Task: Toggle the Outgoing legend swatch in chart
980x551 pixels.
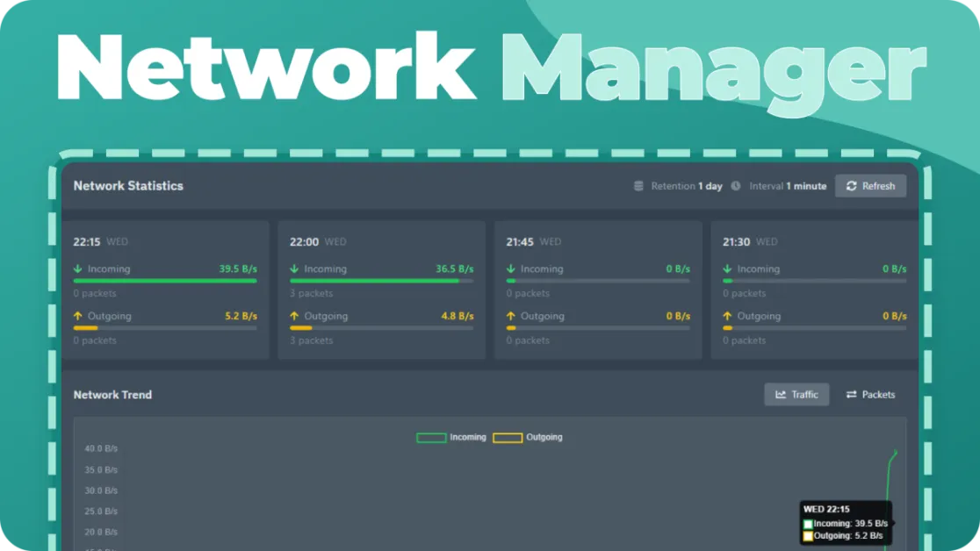Action: pos(508,438)
